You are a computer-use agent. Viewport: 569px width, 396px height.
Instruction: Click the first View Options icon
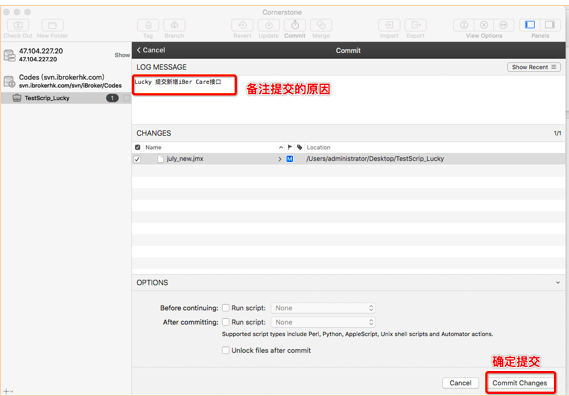(464, 25)
